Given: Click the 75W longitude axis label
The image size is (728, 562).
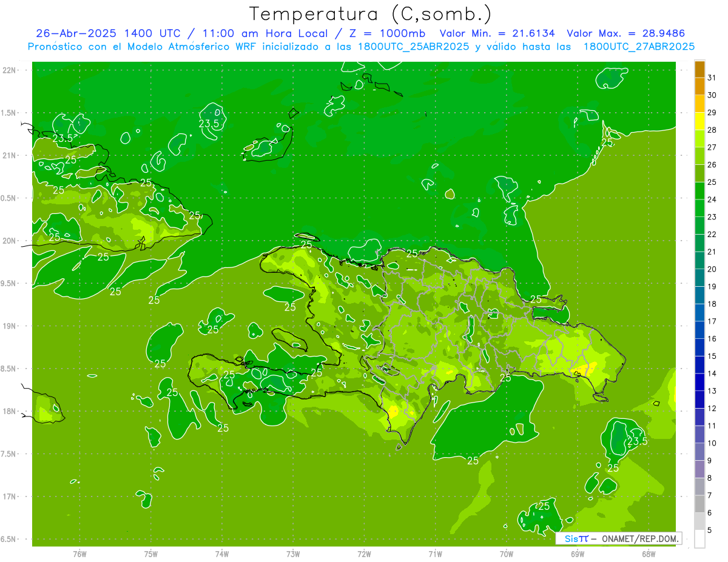Looking at the screenshot, I should click(151, 554).
